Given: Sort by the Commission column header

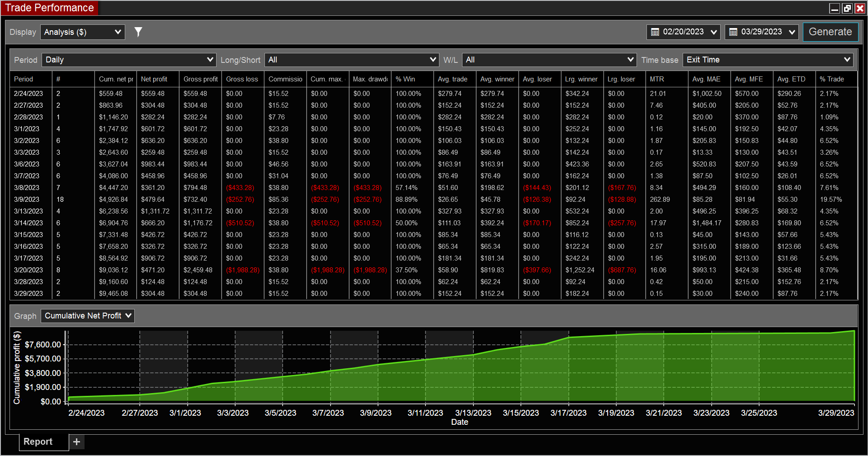Looking at the screenshot, I should coord(285,79).
